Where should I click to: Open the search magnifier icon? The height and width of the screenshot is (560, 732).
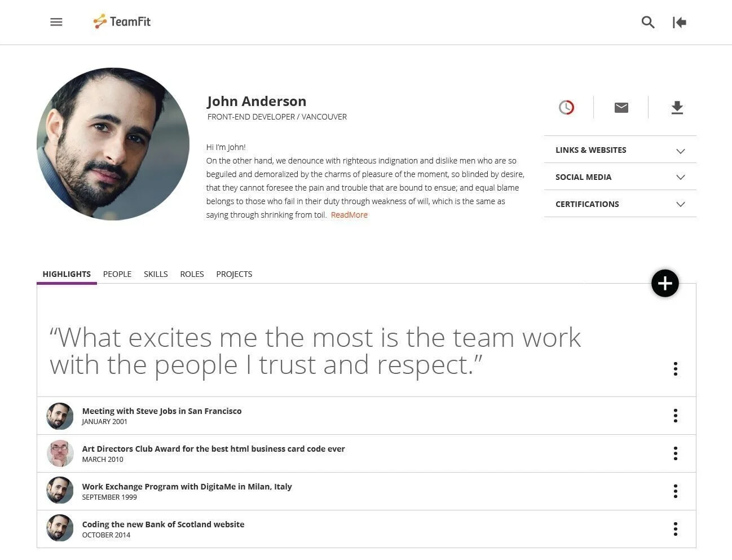pos(648,22)
